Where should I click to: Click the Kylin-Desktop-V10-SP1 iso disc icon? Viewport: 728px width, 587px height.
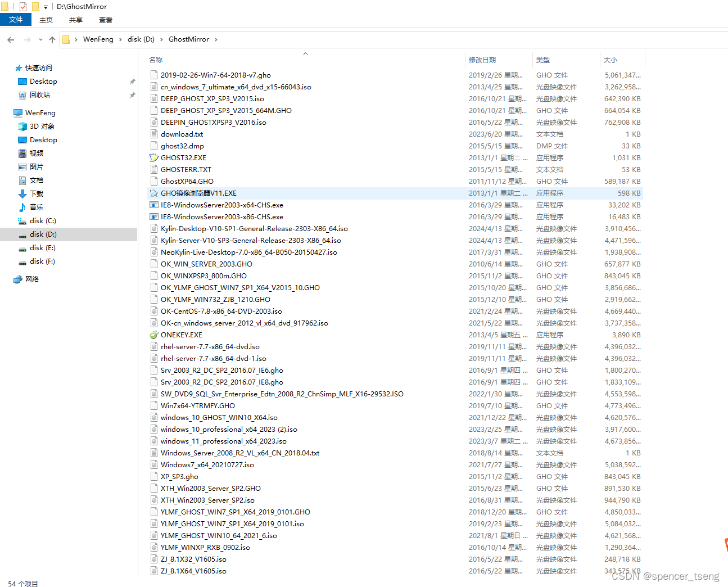coord(154,229)
